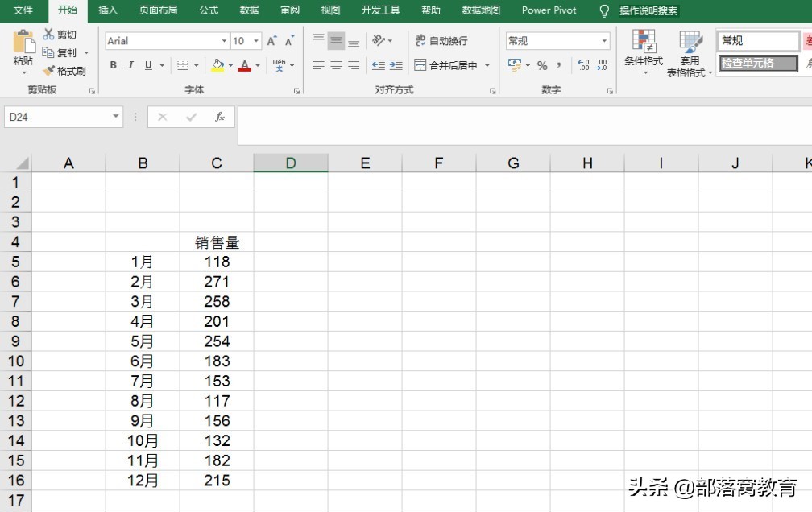Apply yellow fill color bucket
The image size is (812, 512).
click(x=217, y=65)
